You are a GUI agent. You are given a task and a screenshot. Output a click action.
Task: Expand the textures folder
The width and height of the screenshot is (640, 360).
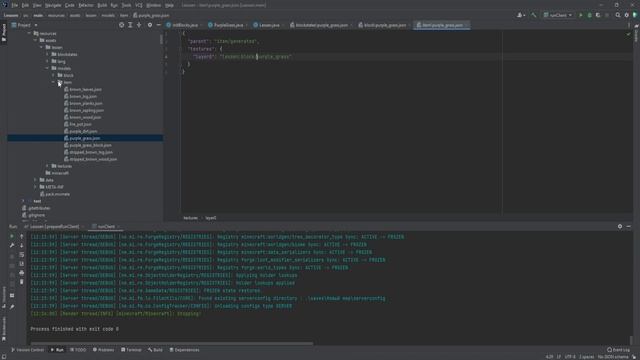click(47, 166)
